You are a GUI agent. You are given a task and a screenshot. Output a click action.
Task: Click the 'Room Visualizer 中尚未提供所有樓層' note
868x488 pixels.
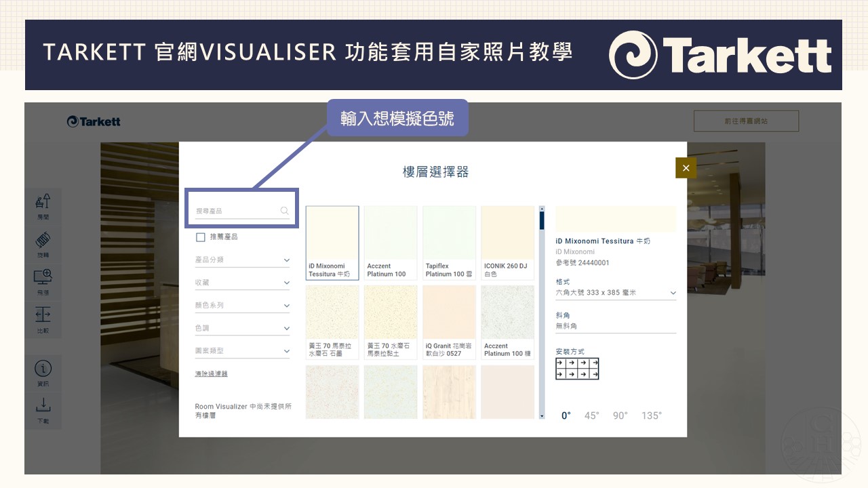243,411
